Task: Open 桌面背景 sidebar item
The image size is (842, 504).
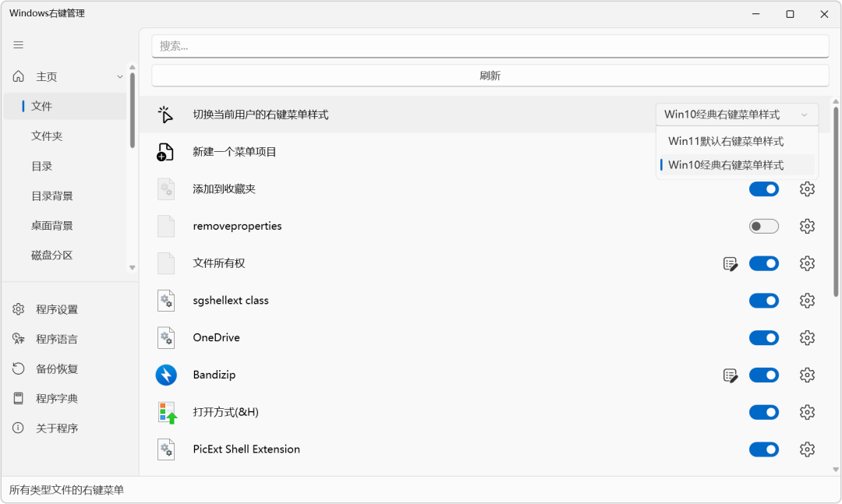Action: point(65,225)
